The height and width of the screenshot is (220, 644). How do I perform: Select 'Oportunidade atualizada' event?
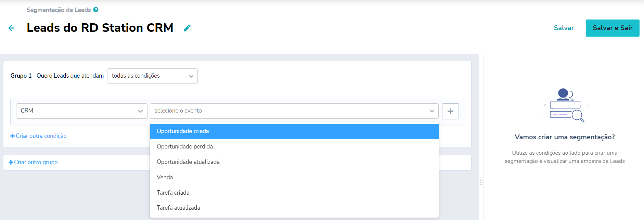click(188, 162)
